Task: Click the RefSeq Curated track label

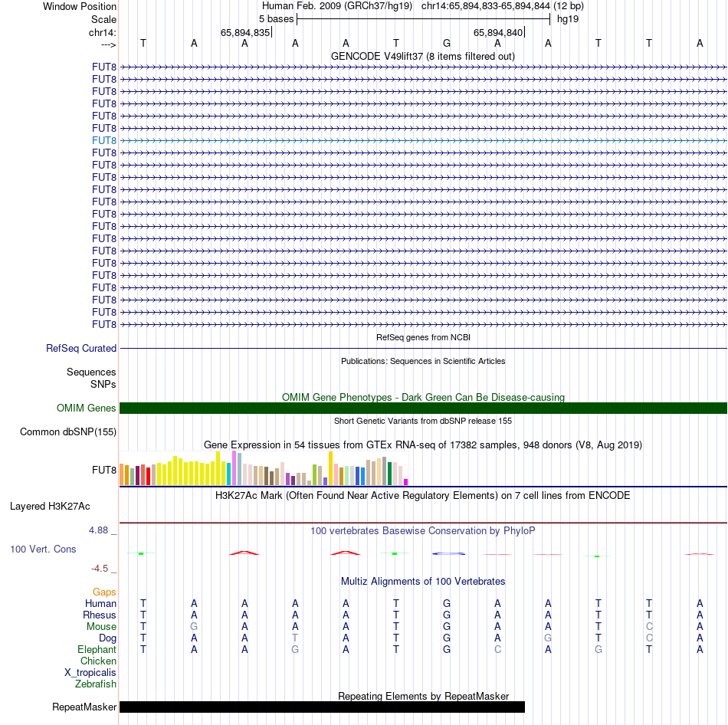Action: click(x=81, y=349)
